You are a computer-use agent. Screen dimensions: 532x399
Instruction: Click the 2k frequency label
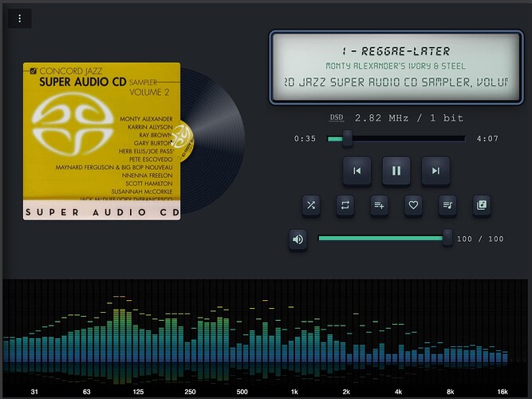(x=346, y=392)
